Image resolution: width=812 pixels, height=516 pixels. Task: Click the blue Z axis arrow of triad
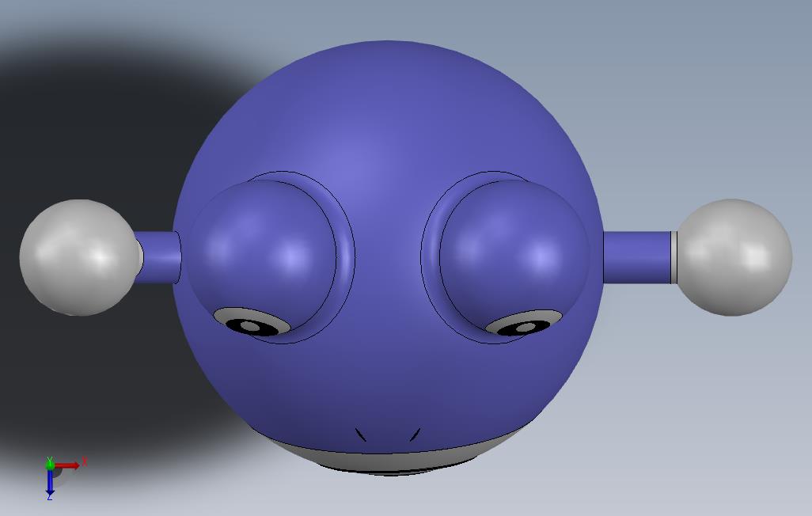50,482
